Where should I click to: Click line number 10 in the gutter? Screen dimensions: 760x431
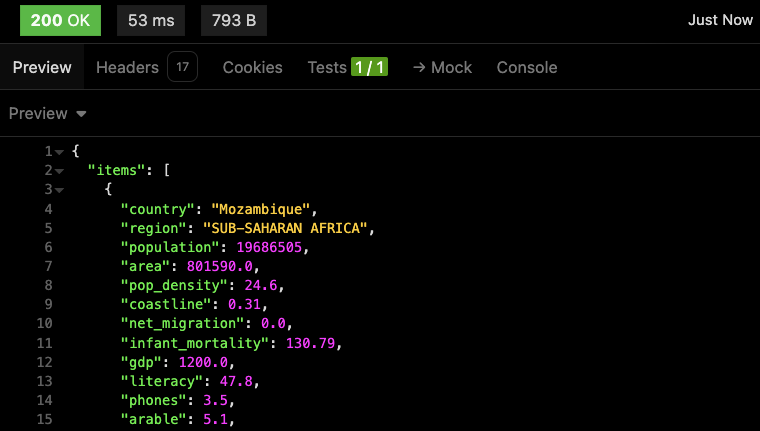(x=44, y=323)
